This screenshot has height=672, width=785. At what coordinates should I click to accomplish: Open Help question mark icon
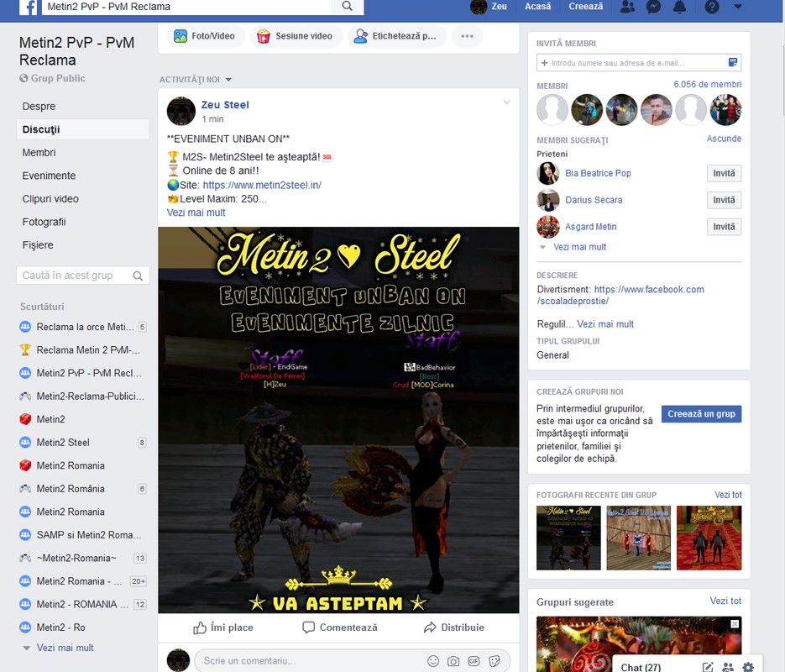tap(711, 7)
